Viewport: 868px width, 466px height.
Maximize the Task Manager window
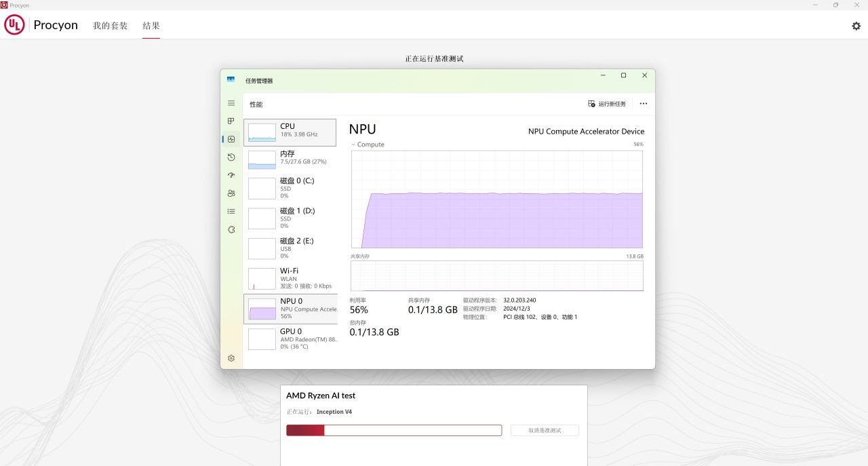(x=624, y=75)
